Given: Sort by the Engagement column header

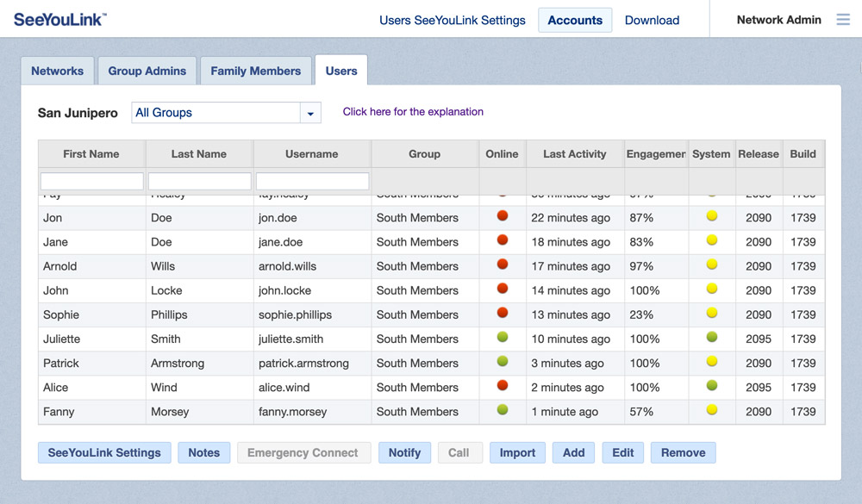Looking at the screenshot, I should click(x=656, y=154).
